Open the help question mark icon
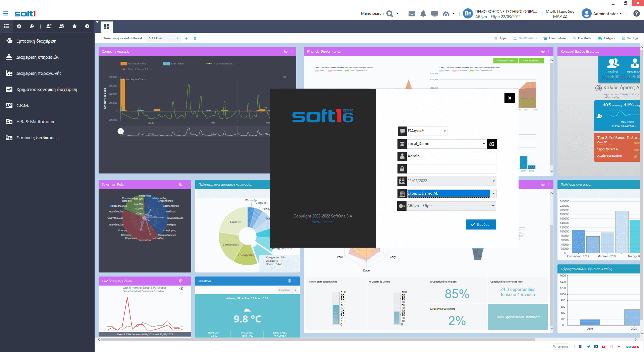 click(x=636, y=13)
